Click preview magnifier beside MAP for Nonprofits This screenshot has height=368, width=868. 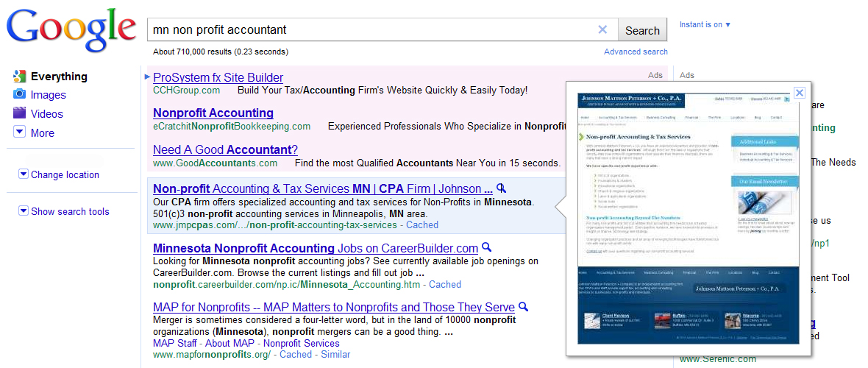coord(524,306)
